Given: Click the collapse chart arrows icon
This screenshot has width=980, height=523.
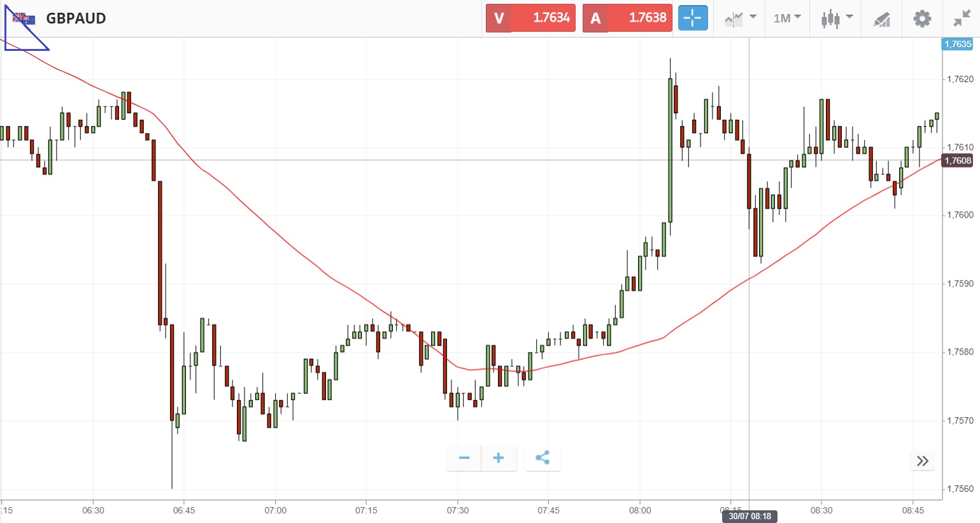Looking at the screenshot, I should (x=961, y=18).
